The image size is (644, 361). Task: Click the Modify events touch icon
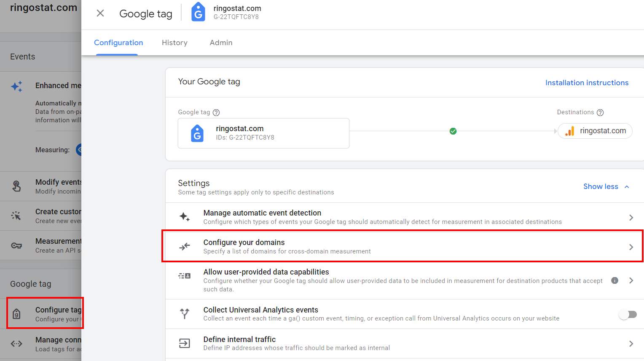click(16, 186)
